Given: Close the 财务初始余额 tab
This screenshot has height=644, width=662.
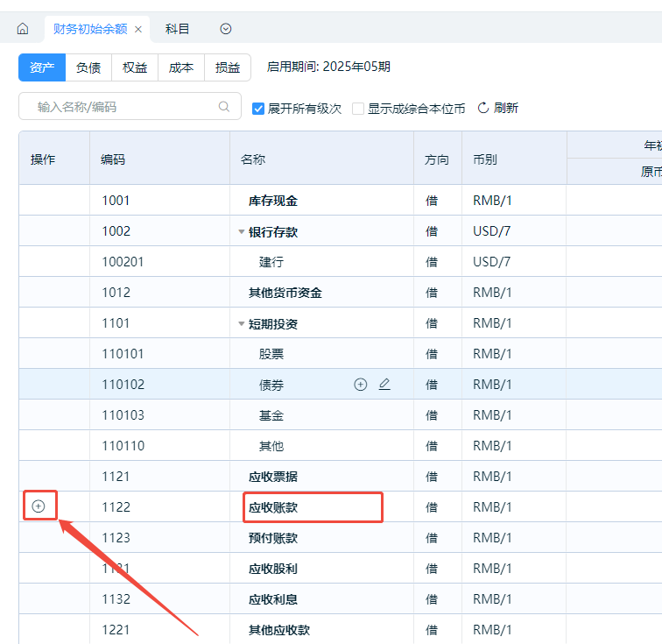Looking at the screenshot, I should (138, 29).
